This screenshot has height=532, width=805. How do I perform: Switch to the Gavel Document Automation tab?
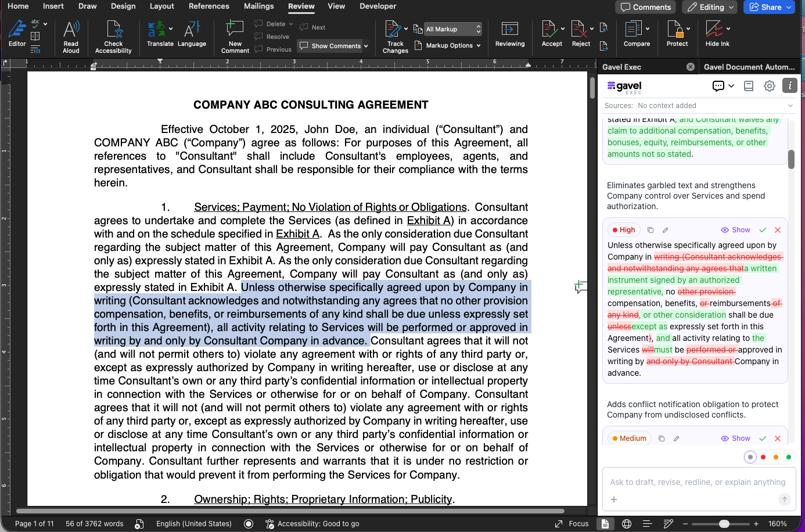pos(749,67)
